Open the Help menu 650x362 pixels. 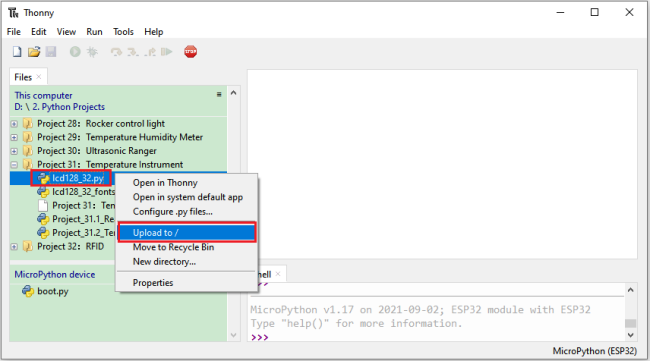click(x=153, y=32)
